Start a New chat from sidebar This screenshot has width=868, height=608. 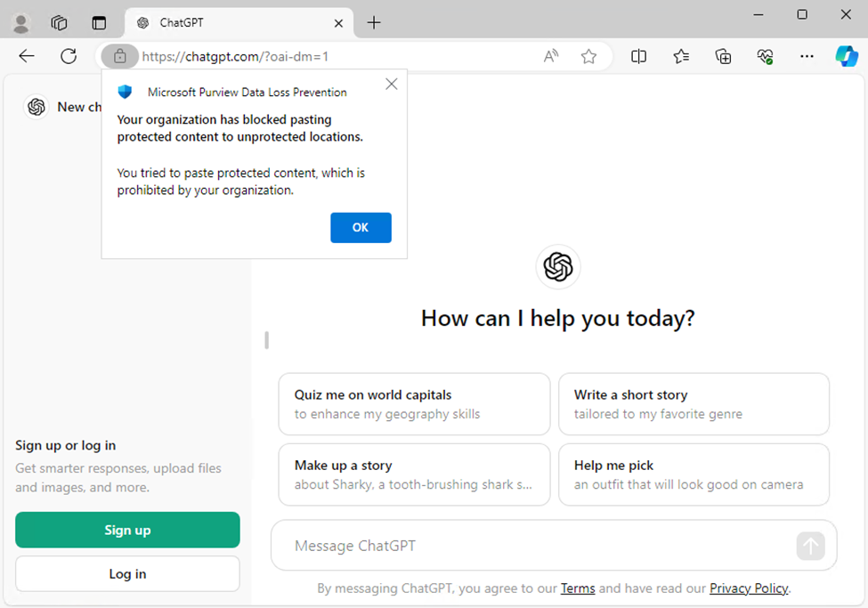click(x=80, y=107)
